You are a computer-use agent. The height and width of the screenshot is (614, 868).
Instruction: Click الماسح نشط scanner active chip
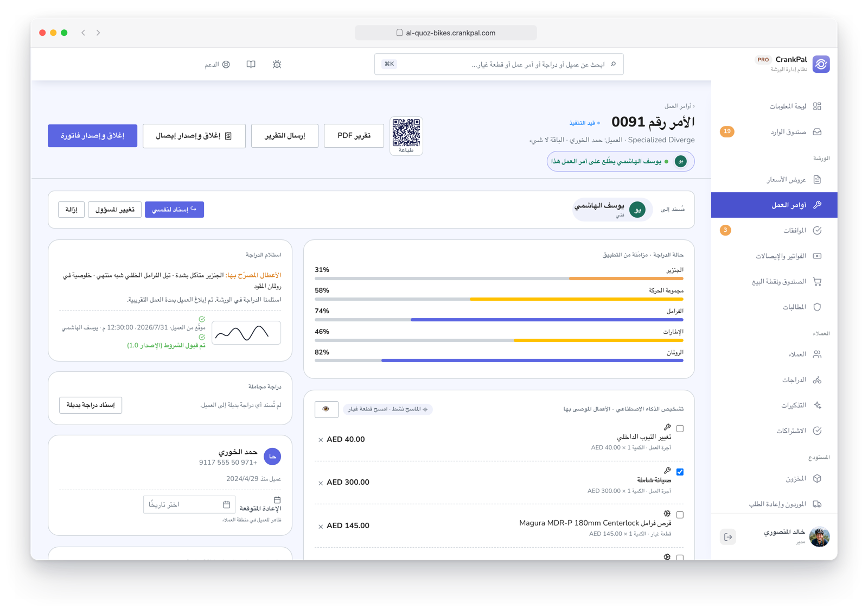[387, 409]
